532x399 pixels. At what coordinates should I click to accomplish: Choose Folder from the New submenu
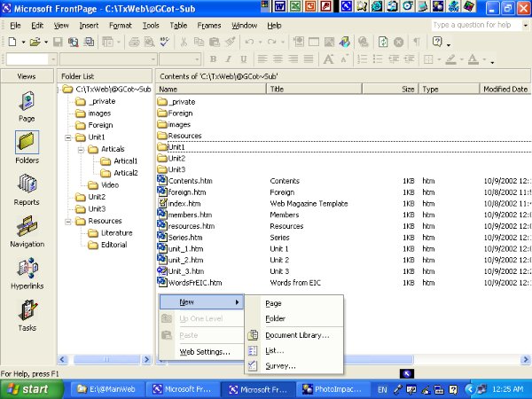[294, 318]
